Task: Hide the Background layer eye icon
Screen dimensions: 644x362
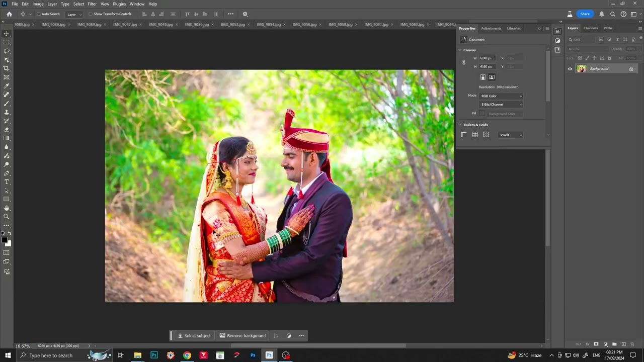Action: click(570, 69)
